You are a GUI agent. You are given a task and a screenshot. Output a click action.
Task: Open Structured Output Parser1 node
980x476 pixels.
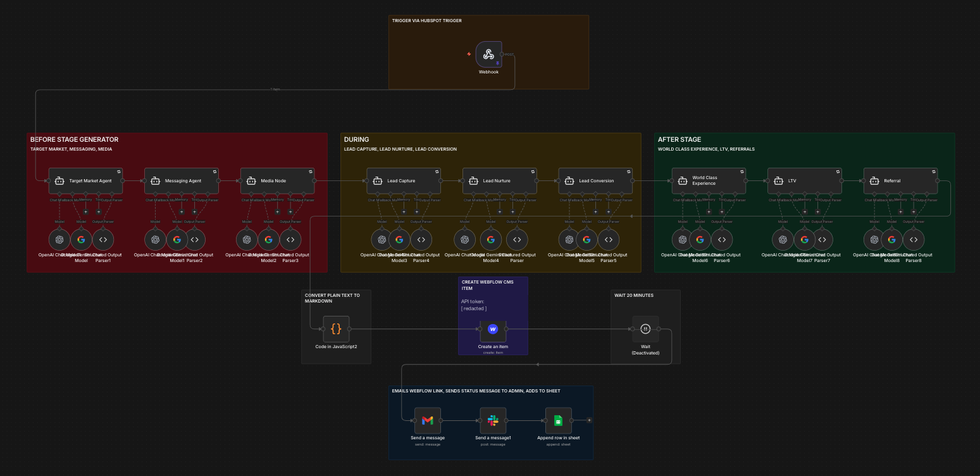tap(103, 240)
